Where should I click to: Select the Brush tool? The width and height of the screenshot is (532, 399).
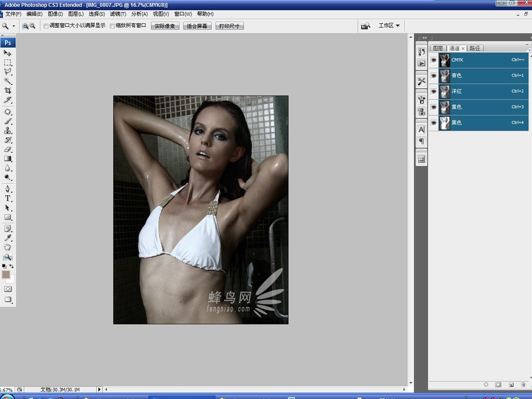[7, 121]
